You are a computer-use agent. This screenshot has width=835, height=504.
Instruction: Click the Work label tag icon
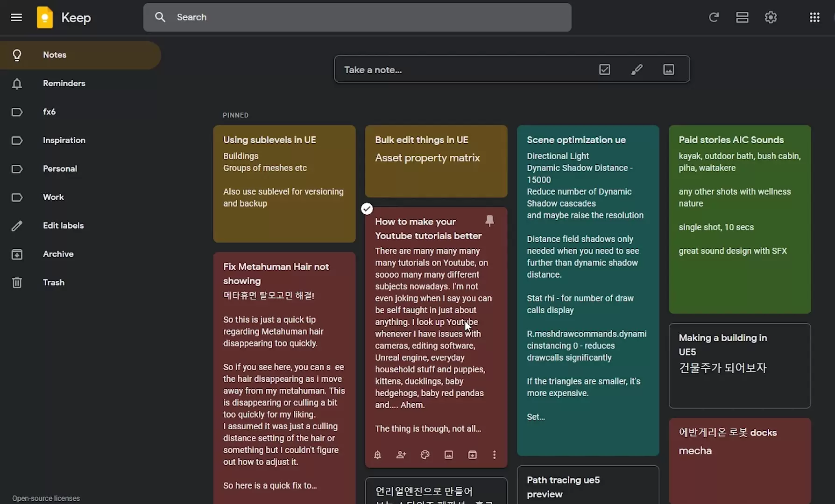(x=17, y=197)
